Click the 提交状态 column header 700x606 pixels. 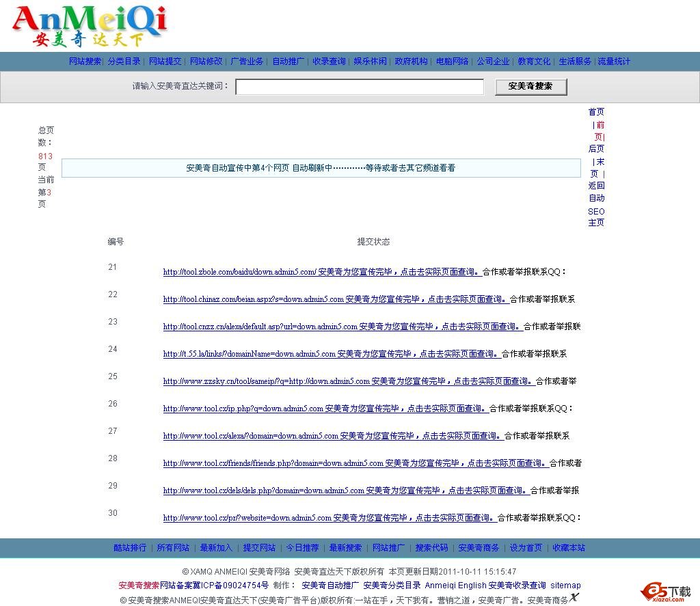point(373,241)
